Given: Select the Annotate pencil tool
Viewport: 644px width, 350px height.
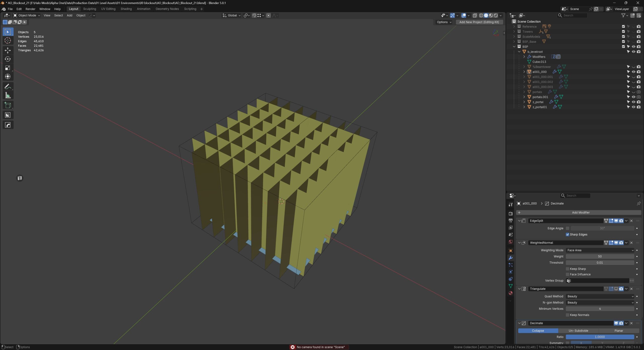Looking at the screenshot, I should [8, 86].
